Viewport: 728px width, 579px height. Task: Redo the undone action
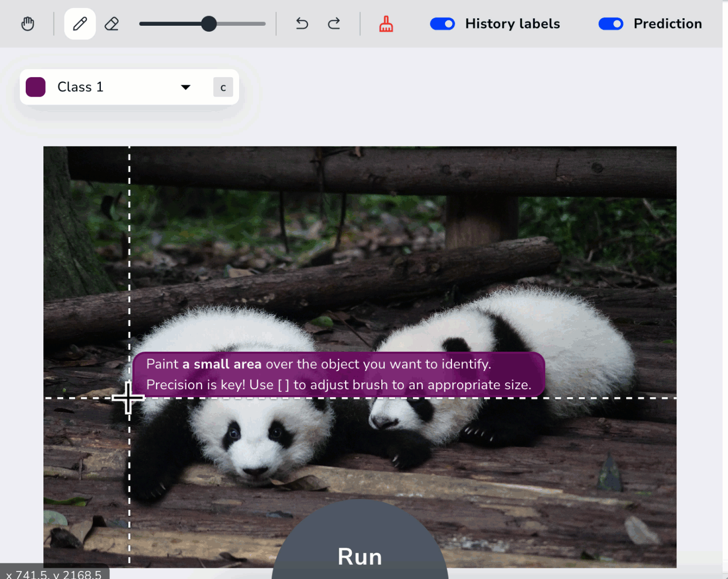[333, 24]
